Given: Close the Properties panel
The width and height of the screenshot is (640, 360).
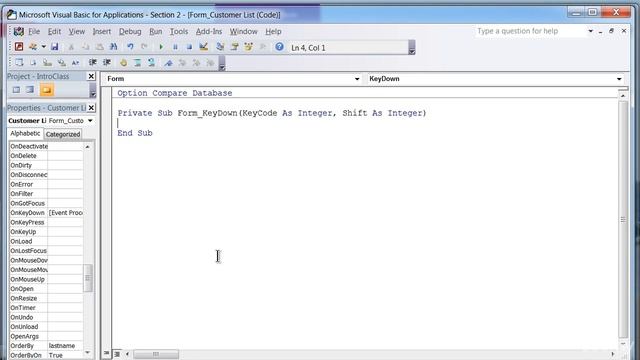Looking at the screenshot, I should [x=91, y=108].
